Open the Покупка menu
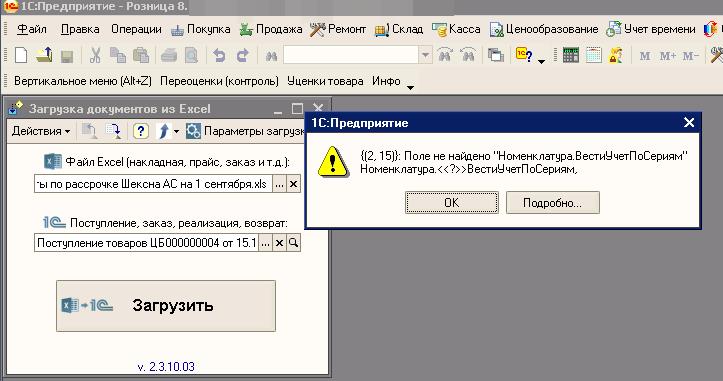The height and width of the screenshot is (381, 723). (201, 29)
